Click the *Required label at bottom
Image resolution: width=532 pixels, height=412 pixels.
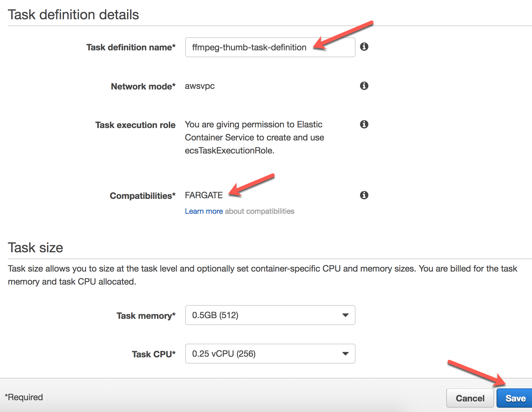coord(24,397)
